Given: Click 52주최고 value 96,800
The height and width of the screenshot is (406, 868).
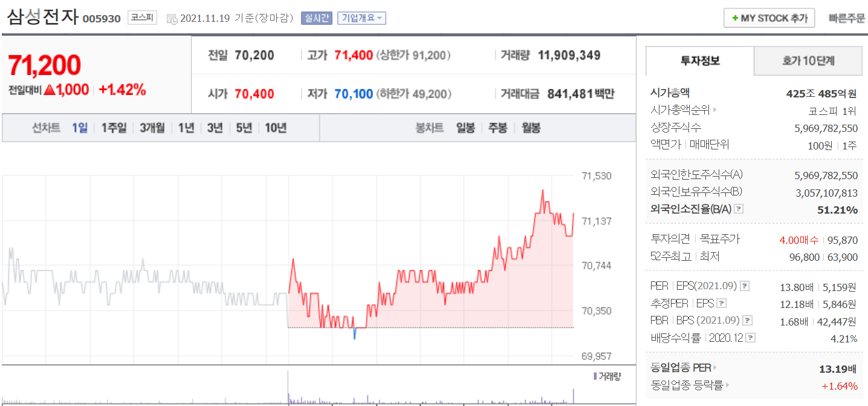Looking at the screenshot, I should coord(805,257).
